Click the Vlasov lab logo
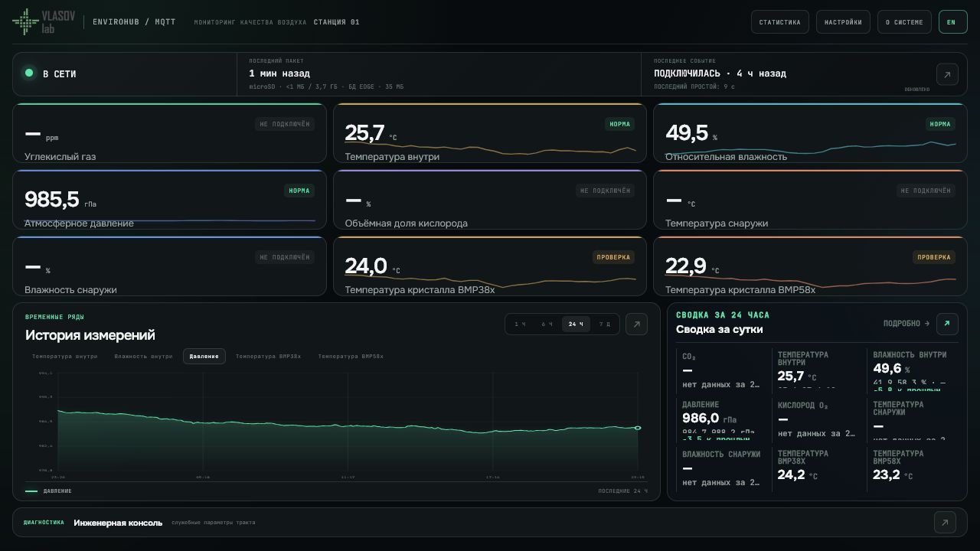 pos(44,22)
